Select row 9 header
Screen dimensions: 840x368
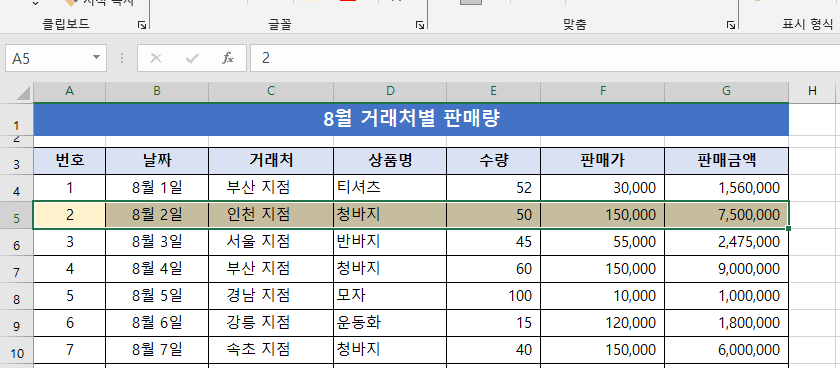click(x=16, y=324)
